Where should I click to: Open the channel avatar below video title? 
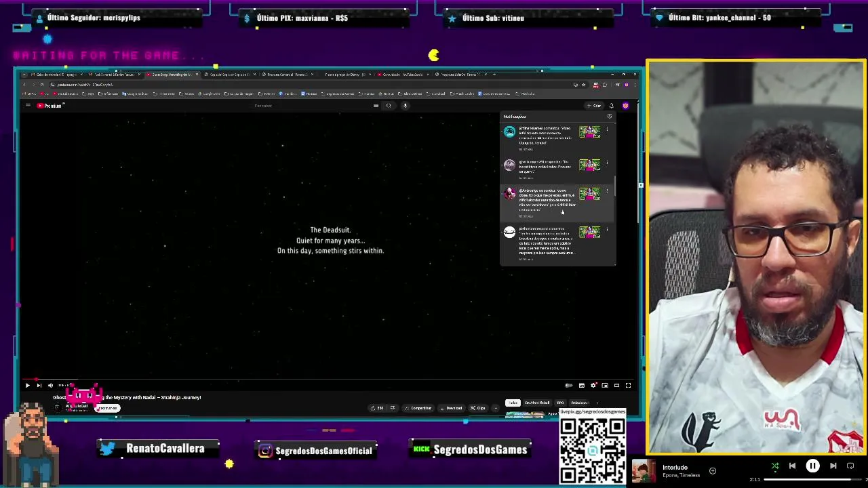tap(57, 408)
